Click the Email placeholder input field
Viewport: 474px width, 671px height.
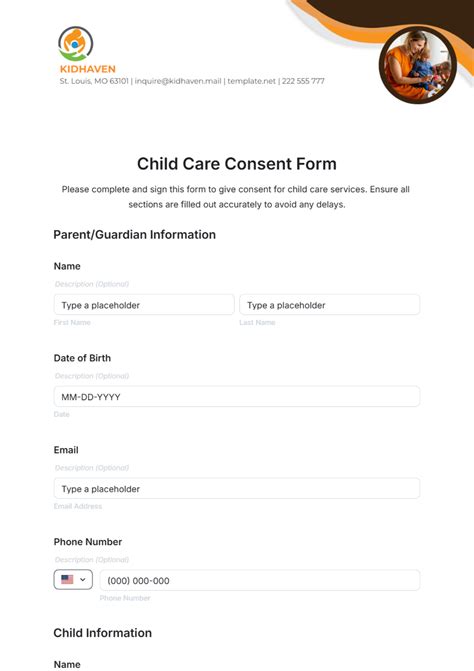click(237, 488)
